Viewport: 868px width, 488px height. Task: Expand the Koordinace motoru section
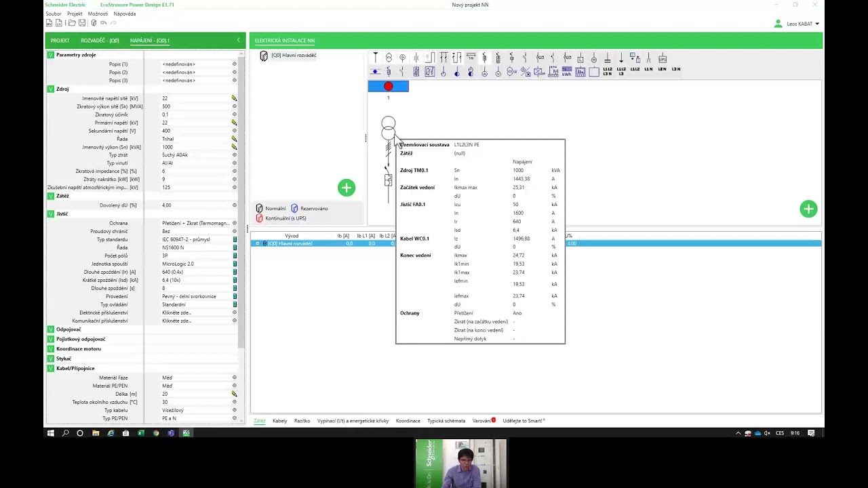(50, 349)
